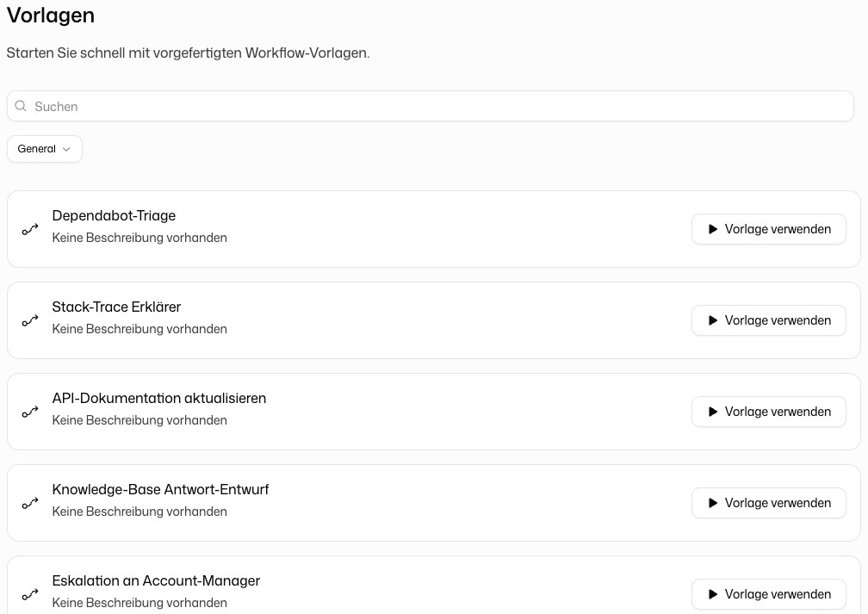Use the Knowledge-Base Antwort-Entwurf template
868x614 pixels.
point(768,503)
